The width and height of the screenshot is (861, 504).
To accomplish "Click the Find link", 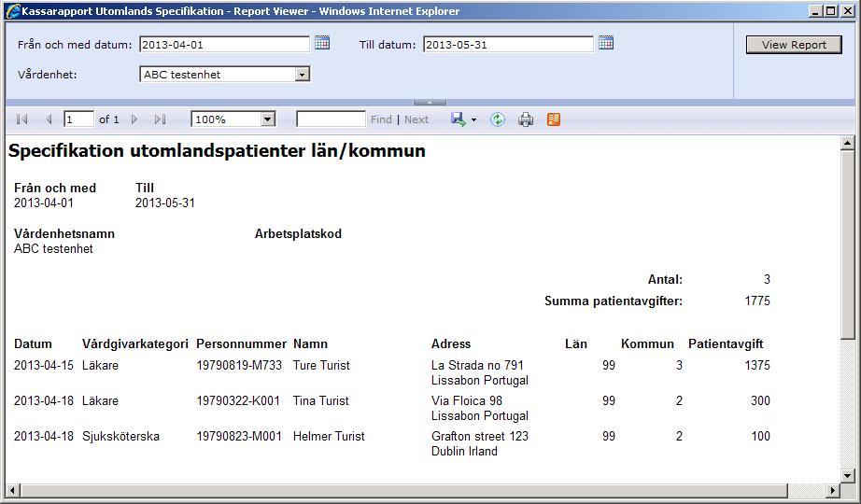I will (381, 119).
